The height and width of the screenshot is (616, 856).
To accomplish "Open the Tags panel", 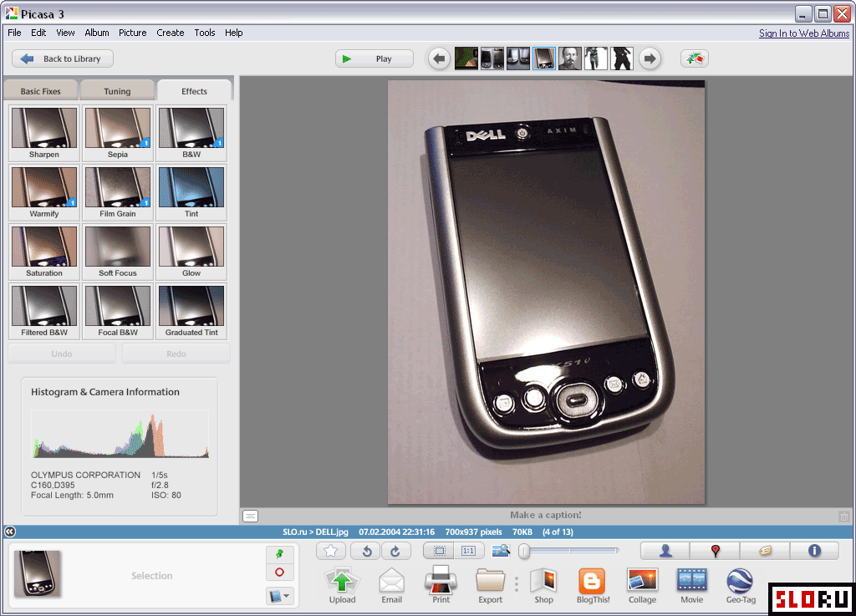I will click(765, 551).
